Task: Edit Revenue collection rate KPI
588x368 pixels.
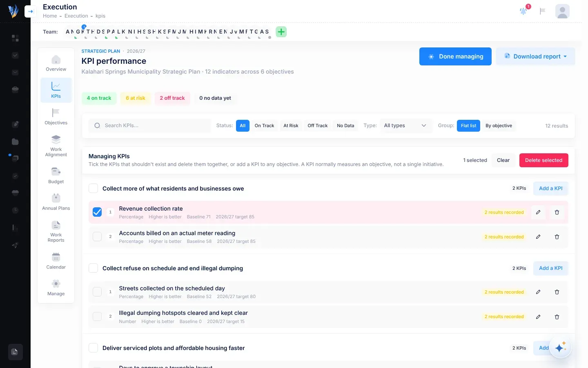Action: pyautogui.click(x=538, y=212)
